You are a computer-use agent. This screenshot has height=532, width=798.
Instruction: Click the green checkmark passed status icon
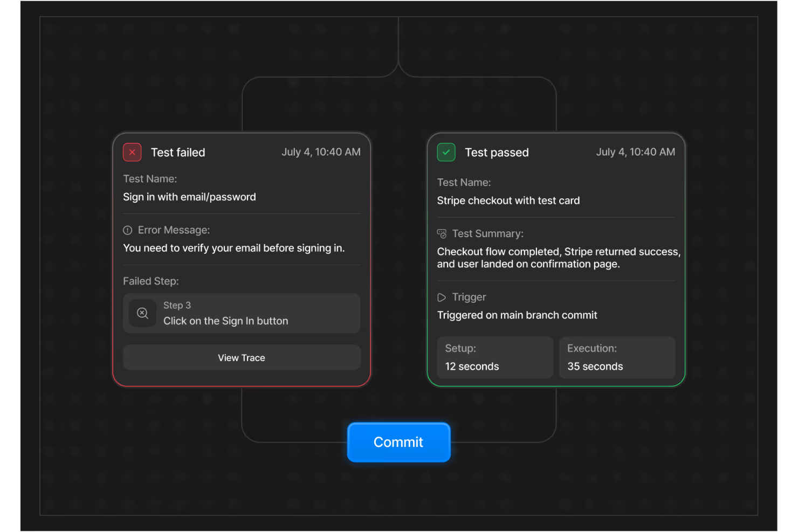[x=446, y=152]
